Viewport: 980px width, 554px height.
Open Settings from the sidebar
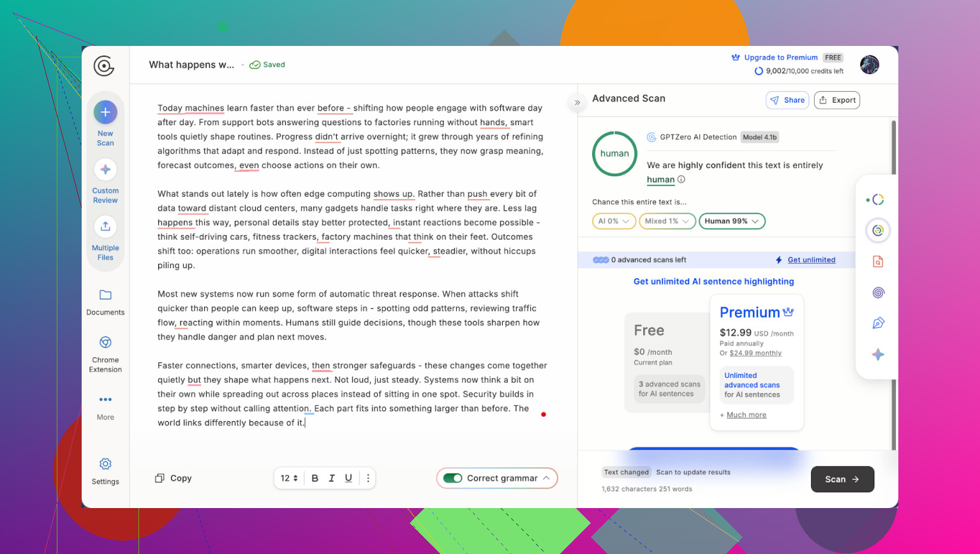click(105, 464)
